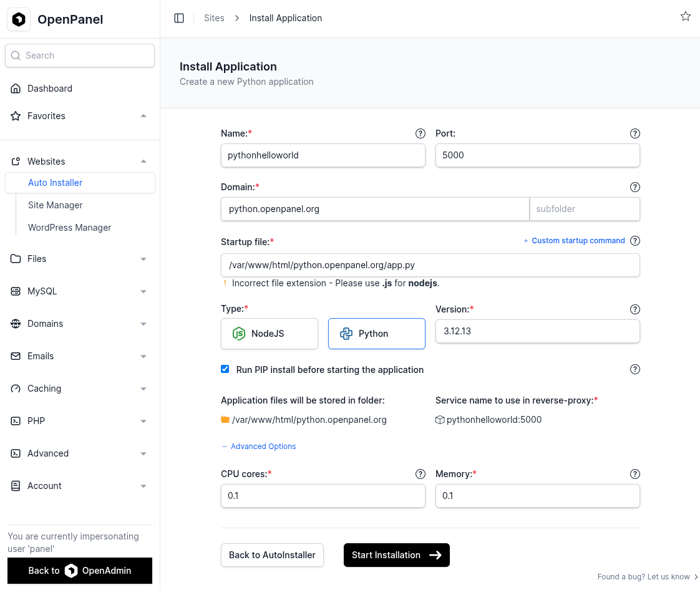Collapse the Advanced Options section
This screenshot has width=700, height=590.
pyautogui.click(x=259, y=447)
